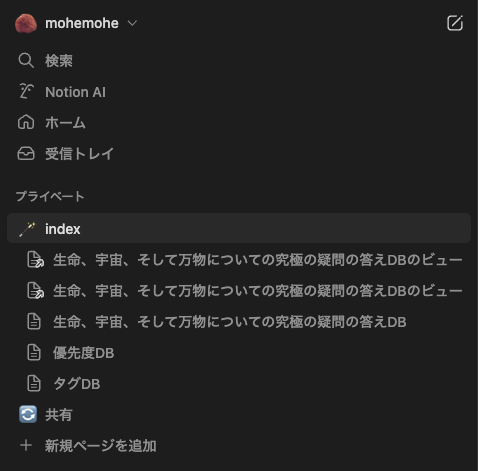Collapse the index page via its wand icon
Viewport: 478px width, 471px height.
pyautogui.click(x=27, y=229)
